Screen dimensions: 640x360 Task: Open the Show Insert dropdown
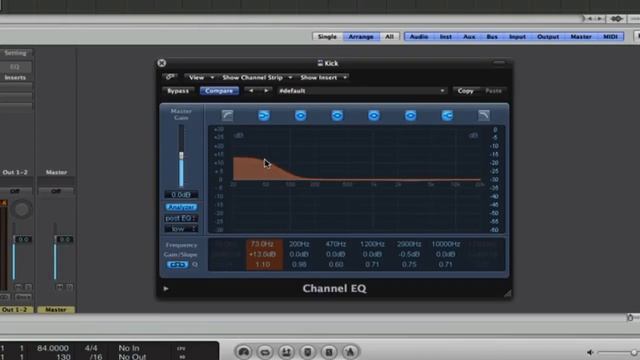[324, 77]
